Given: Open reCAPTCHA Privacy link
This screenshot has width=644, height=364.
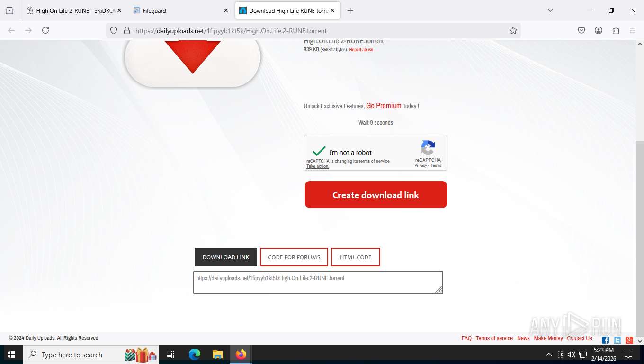Looking at the screenshot, I should [x=420, y=165].
